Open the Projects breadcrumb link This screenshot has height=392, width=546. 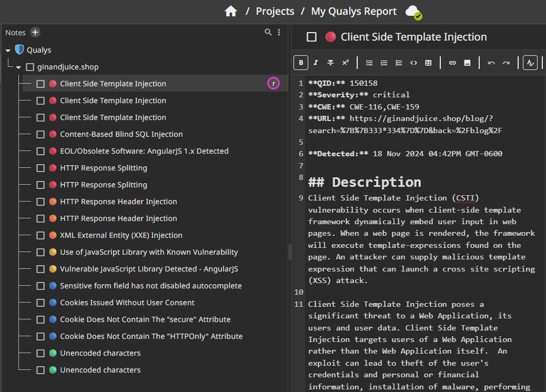click(x=275, y=11)
